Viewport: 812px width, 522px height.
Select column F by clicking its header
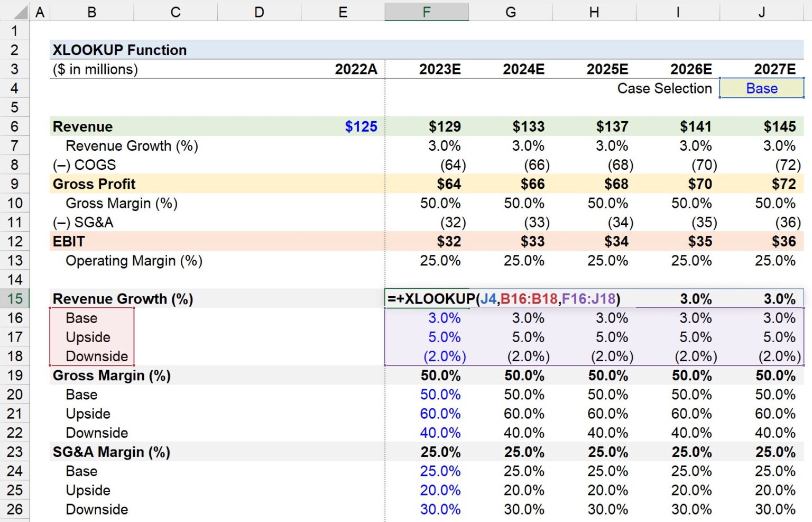426,11
